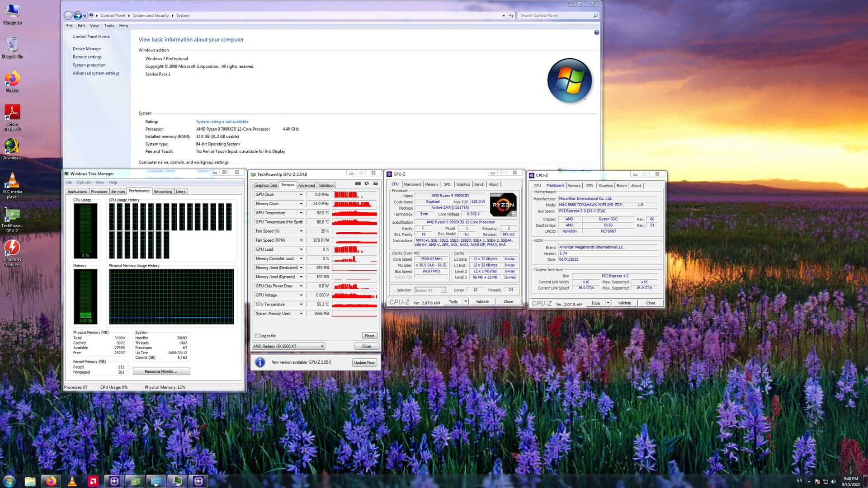Expand the GPU Temperature sensor dropdown

coord(301,213)
